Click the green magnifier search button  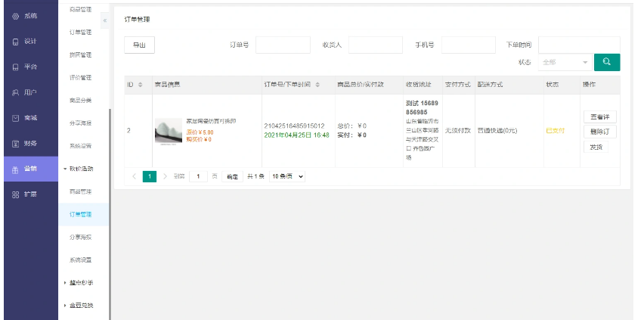(607, 62)
